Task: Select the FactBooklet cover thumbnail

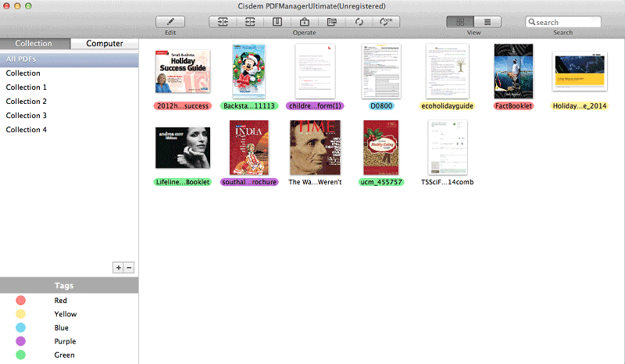Action: (513, 71)
